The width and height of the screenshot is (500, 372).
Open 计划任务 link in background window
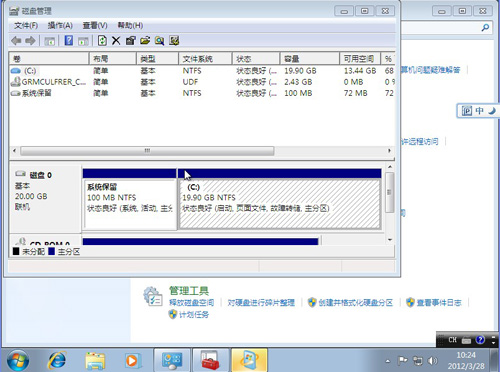tap(194, 314)
